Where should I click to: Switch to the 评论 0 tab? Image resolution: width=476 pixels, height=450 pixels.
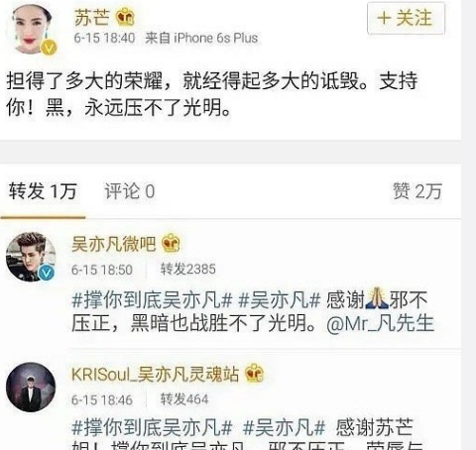[x=129, y=191]
